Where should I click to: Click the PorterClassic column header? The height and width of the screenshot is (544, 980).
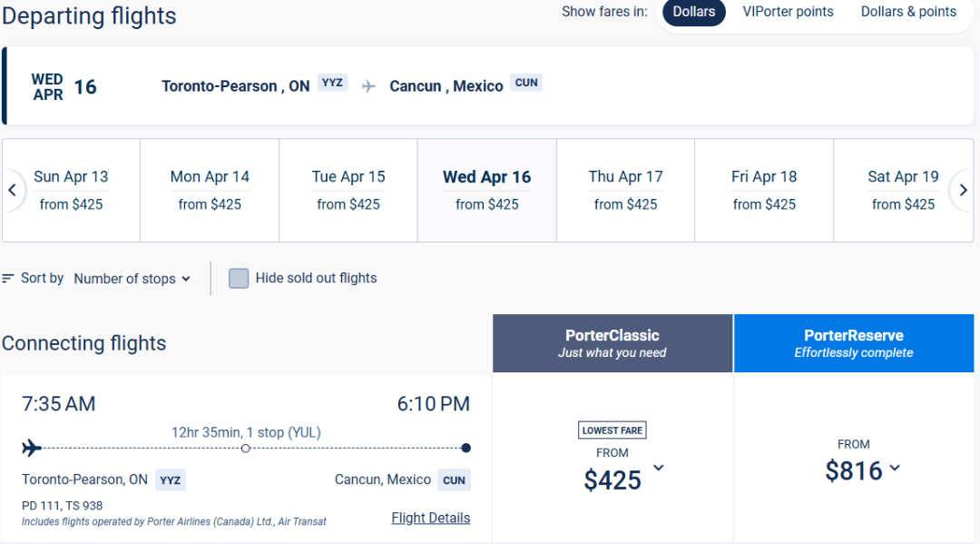tap(612, 343)
